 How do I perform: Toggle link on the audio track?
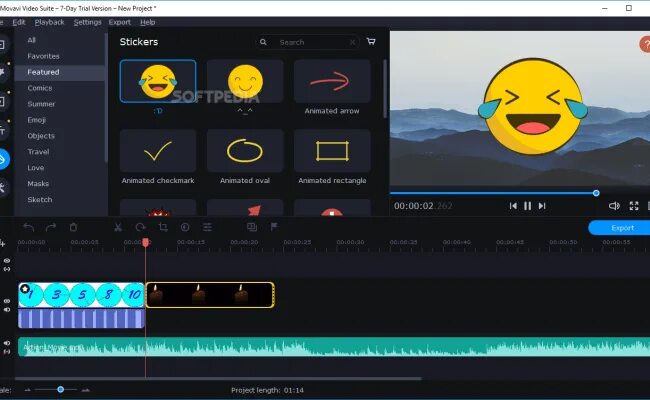point(7,352)
